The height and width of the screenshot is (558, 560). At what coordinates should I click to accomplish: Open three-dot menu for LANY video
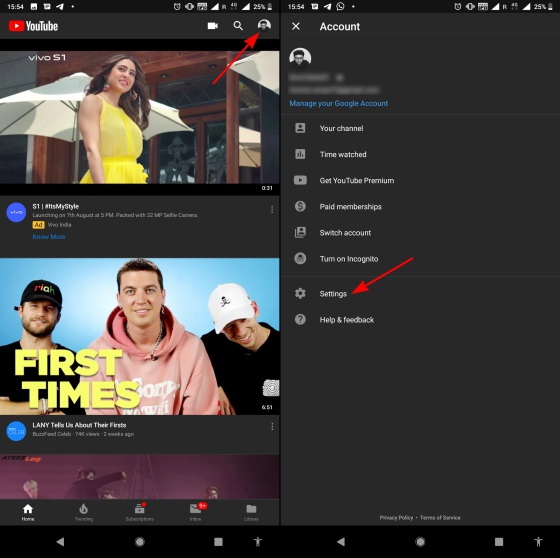click(272, 426)
